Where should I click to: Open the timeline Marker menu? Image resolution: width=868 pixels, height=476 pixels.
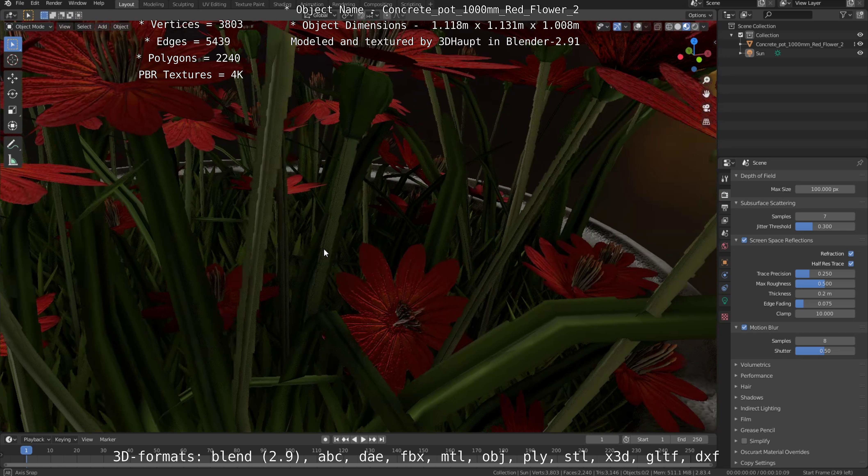(x=107, y=440)
